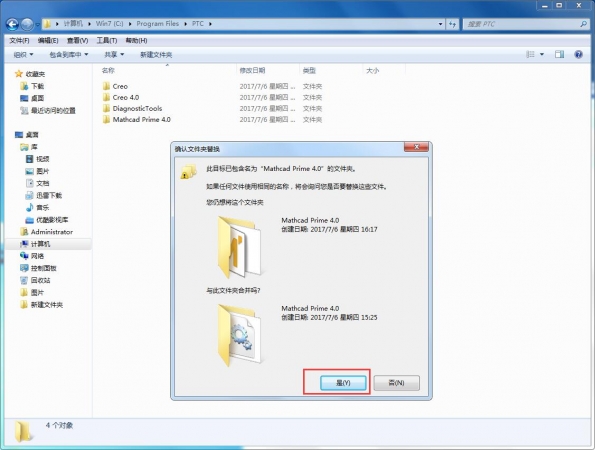This screenshot has height=450, width=595.
Task: Click the gear-marked destination folder thumbnail
Action: click(240, 335)
